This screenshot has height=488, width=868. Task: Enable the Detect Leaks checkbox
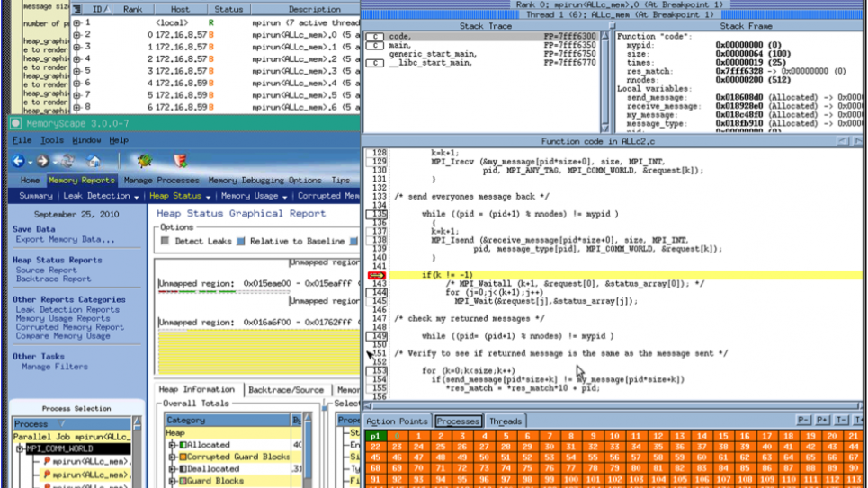[165, 241]
